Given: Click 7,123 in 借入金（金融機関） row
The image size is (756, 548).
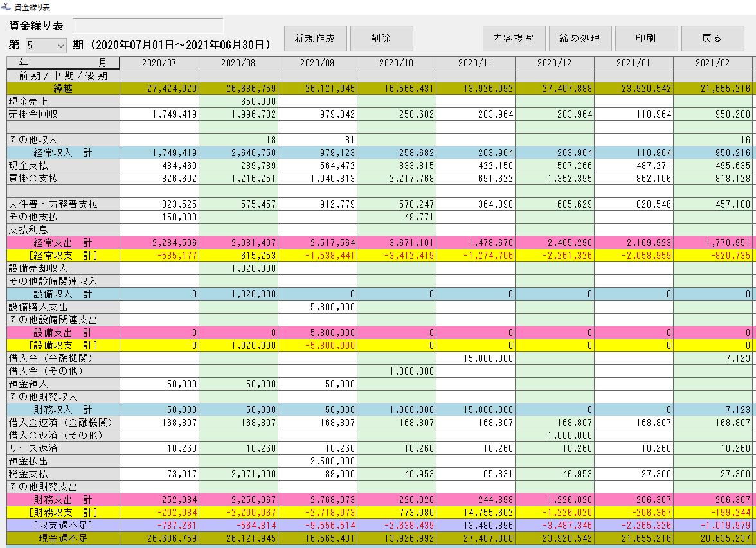Looking at the screenshot, I should click(x=712, y=358).
